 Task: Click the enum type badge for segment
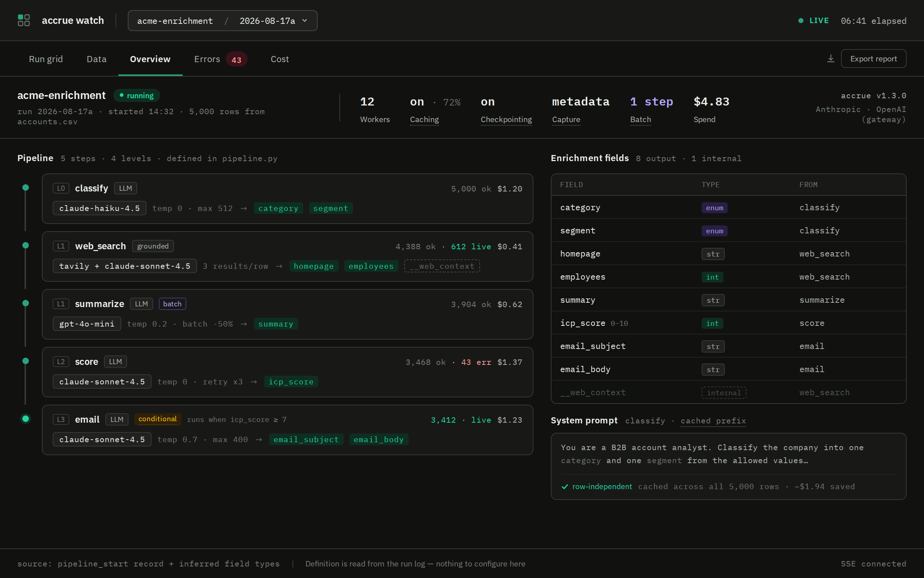[x=714, y=231]
